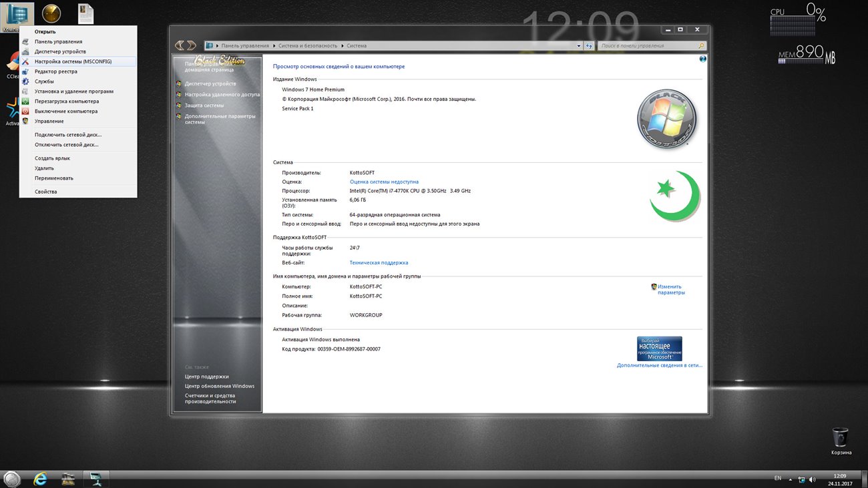This screenshot has width=868, height=488.
Task: Click the Изменить параметры link
Action: coord(669,290)
